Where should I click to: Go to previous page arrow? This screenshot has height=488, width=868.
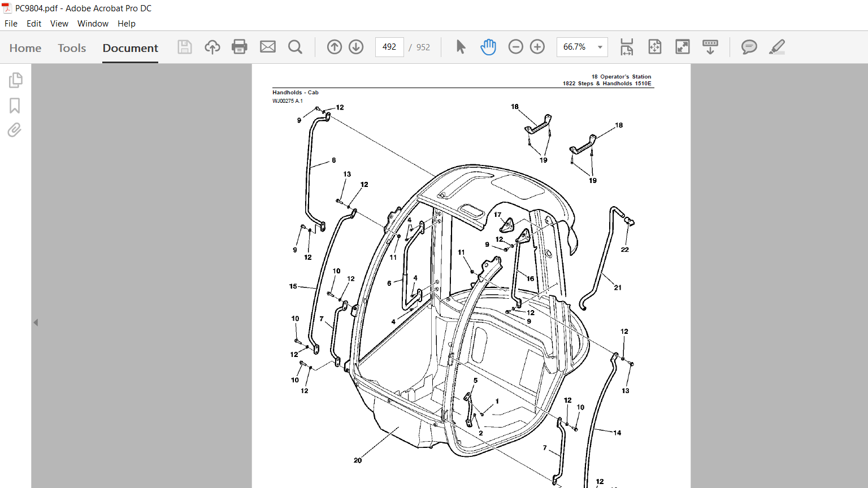click(335, 47)
